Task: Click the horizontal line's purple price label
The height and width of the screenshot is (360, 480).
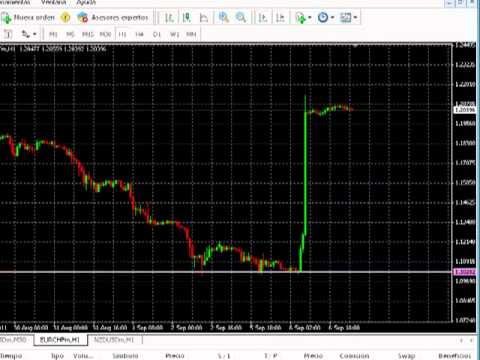Action: tap(465, 272)
